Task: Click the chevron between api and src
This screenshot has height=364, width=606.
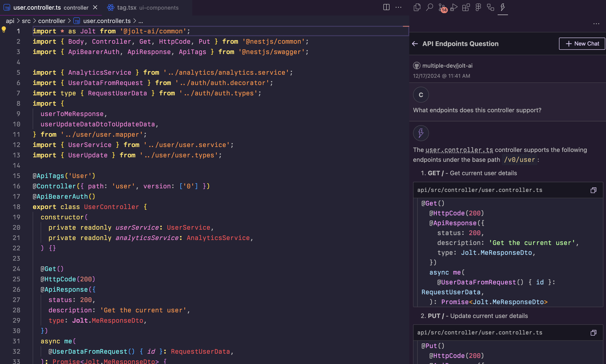Action: 18,21
